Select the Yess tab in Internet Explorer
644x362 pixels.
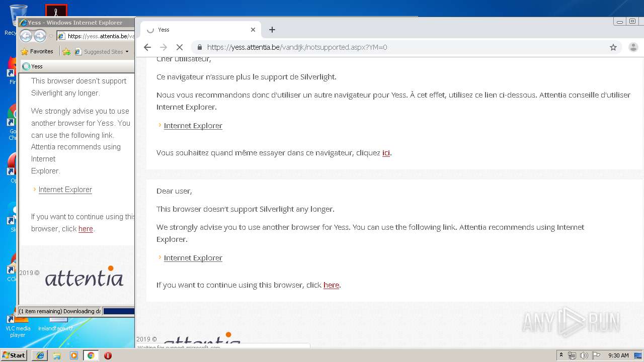[x=76, y=66]
